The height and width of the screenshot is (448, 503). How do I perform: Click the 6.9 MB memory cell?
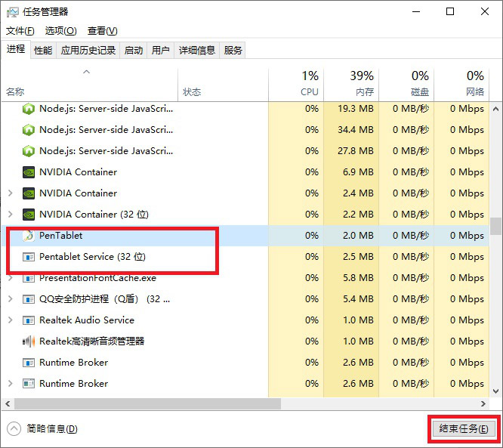(351, 172)
